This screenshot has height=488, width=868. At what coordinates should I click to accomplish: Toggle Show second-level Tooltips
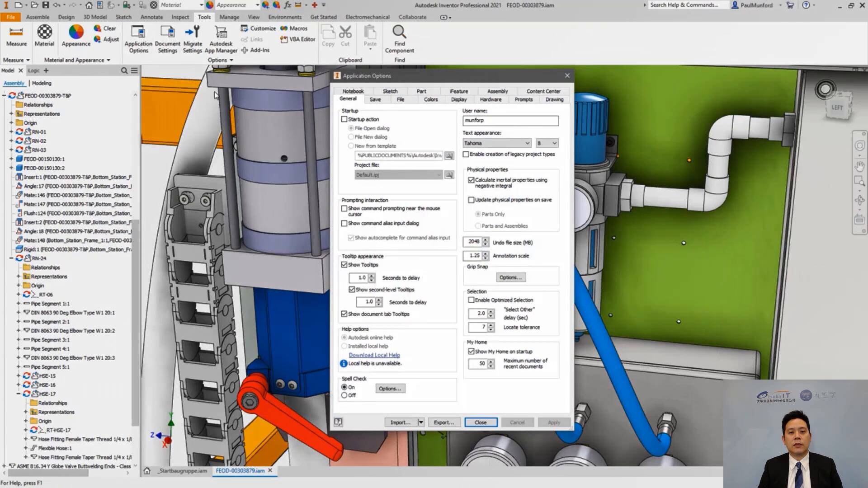(351, 290)
